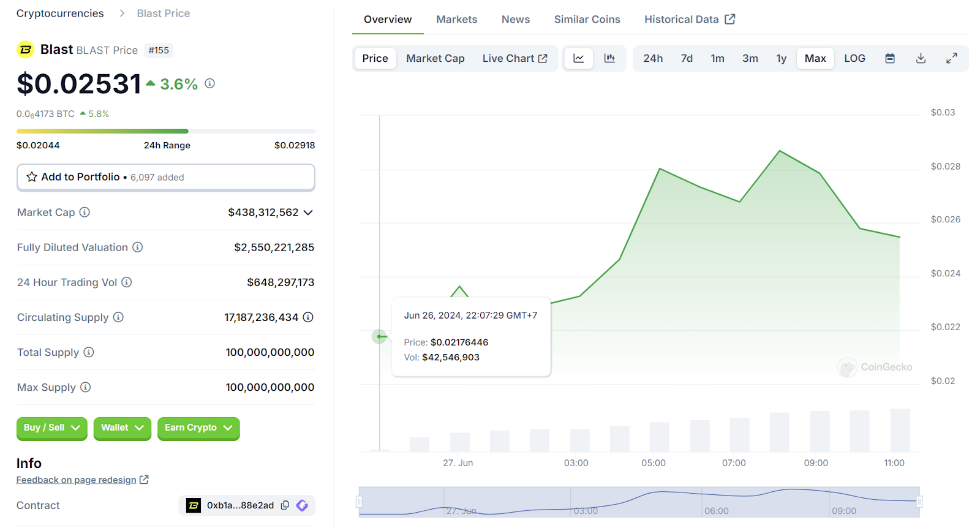
Task: Click the Total Supply info icon
Action: [89, 352]
